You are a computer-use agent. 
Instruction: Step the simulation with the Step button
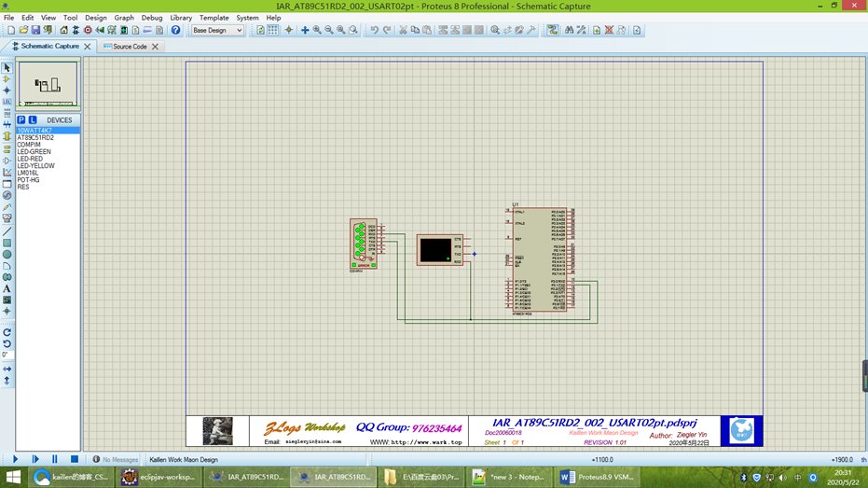pyautogui.click(x=35, y=459)
